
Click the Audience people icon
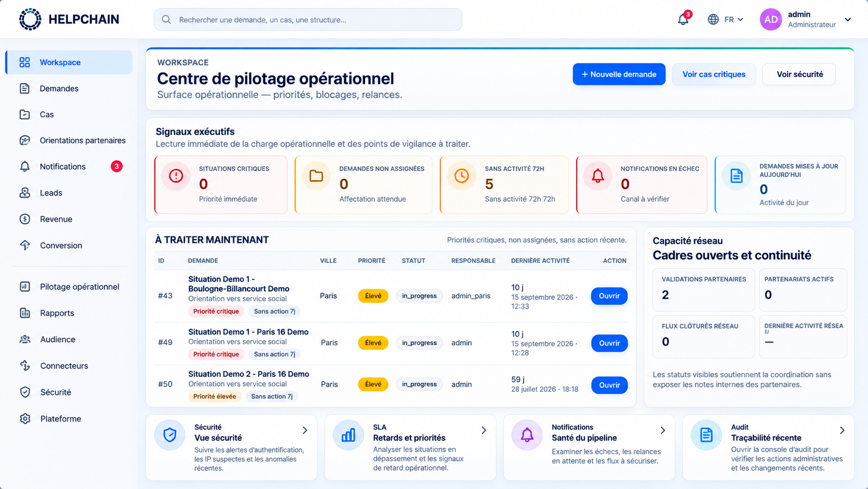tap(25, 339)
